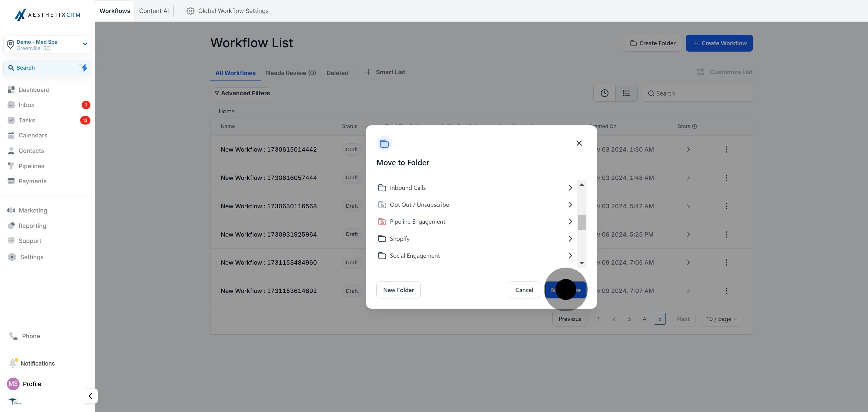Open the Phone dialer icon
868x412 pixels.
click(13, 336)
